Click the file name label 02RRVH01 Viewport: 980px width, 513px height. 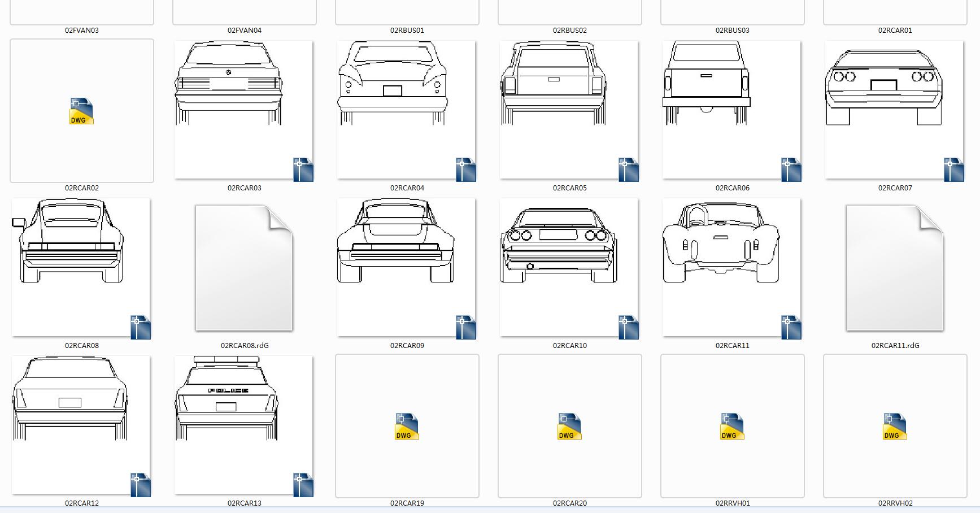pos(733,503)
